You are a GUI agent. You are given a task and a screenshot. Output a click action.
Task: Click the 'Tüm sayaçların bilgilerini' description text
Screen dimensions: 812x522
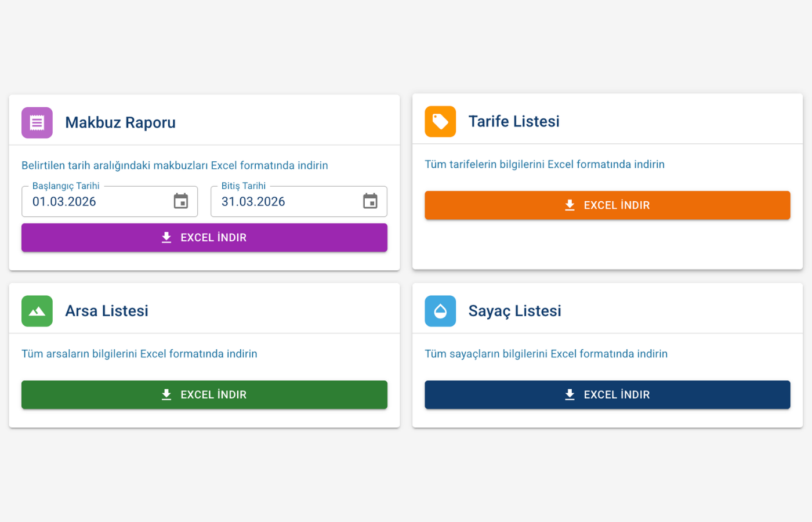coord(546,354)
